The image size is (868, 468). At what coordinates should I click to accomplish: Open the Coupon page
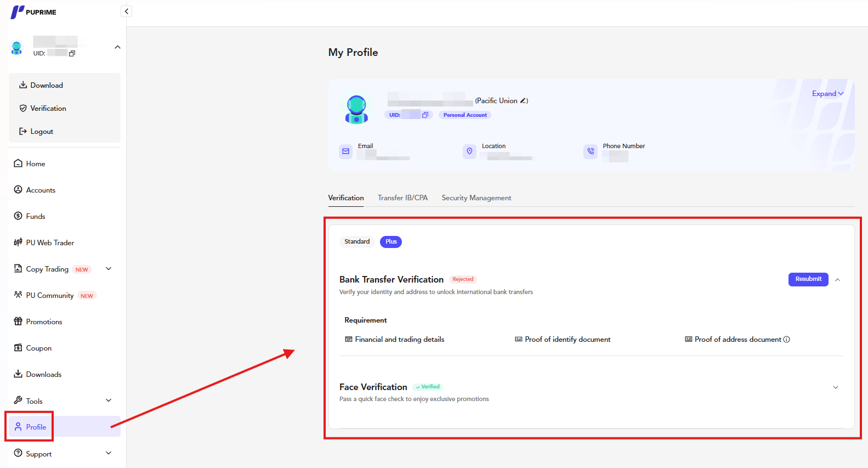pyautogui.click(x=38, y=348)
